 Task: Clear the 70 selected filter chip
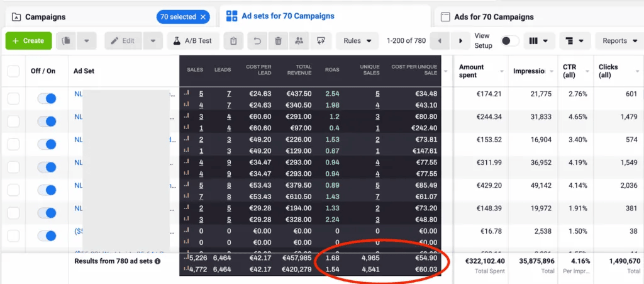tap(203, 17)
